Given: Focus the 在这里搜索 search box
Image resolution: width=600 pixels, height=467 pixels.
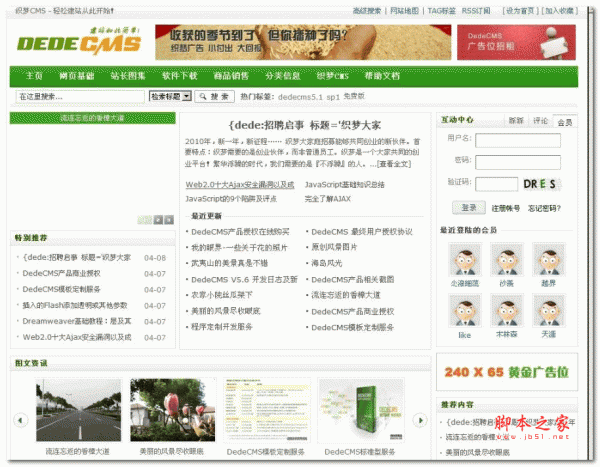Looking at the screenshot, I should (x=80, y=97).
